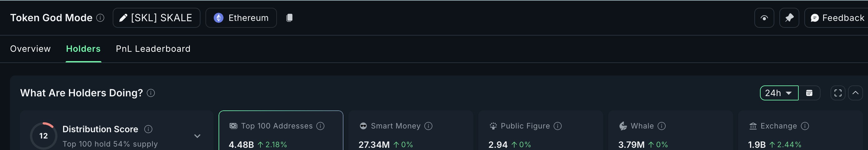Expand the panel to fullscreen
Viewport: 868px width, 150px height.
pyautogui.click(x=838, y=93)
